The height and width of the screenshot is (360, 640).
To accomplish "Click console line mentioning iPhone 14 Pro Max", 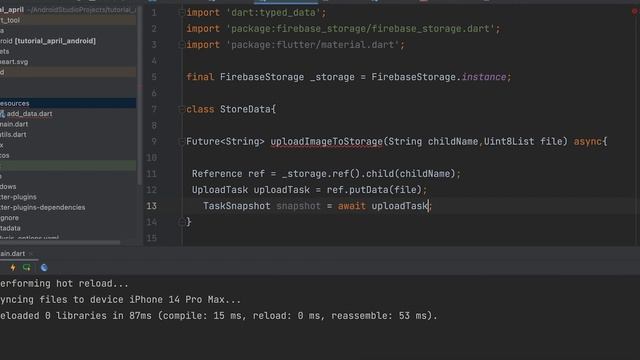I will click(120, 300).
